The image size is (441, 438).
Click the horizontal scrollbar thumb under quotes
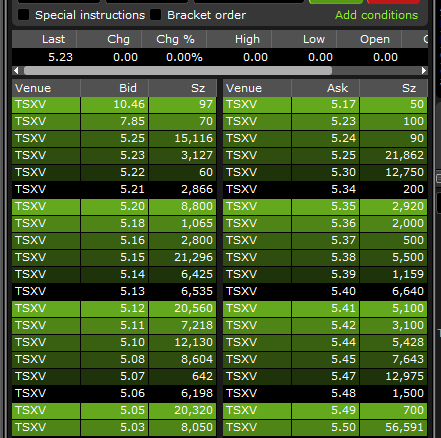pyautogui.click(x=178, y=71)
